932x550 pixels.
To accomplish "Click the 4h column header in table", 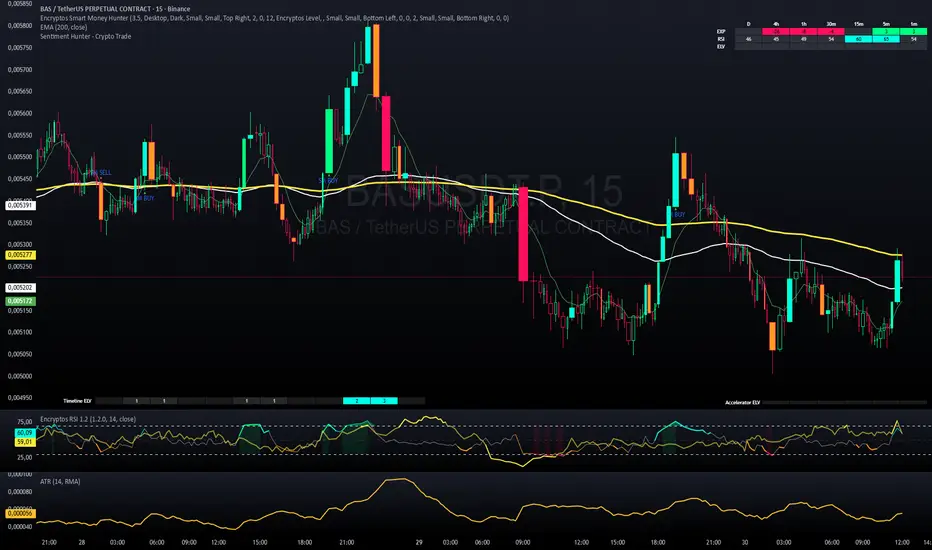I will coord(776,24).
